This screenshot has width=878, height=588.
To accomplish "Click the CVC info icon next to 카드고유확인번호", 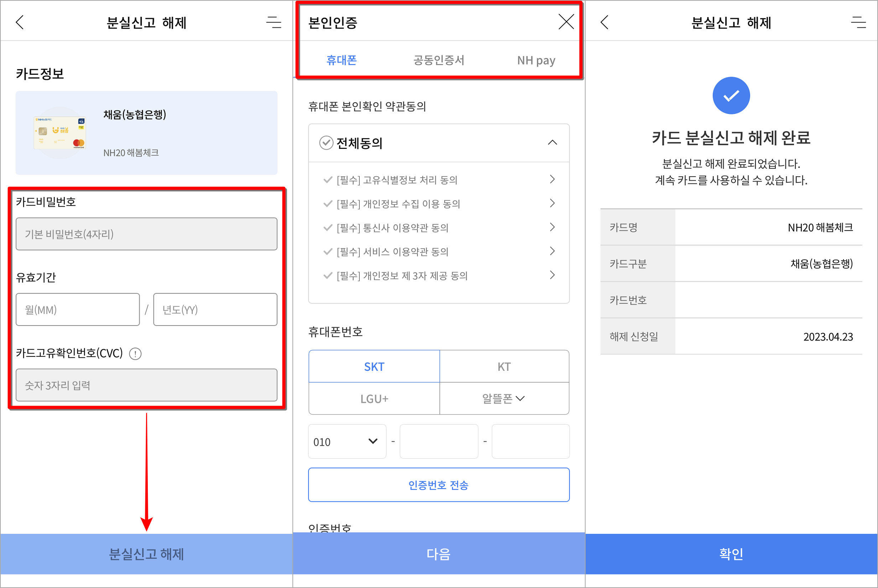I will tap(135, 354).
